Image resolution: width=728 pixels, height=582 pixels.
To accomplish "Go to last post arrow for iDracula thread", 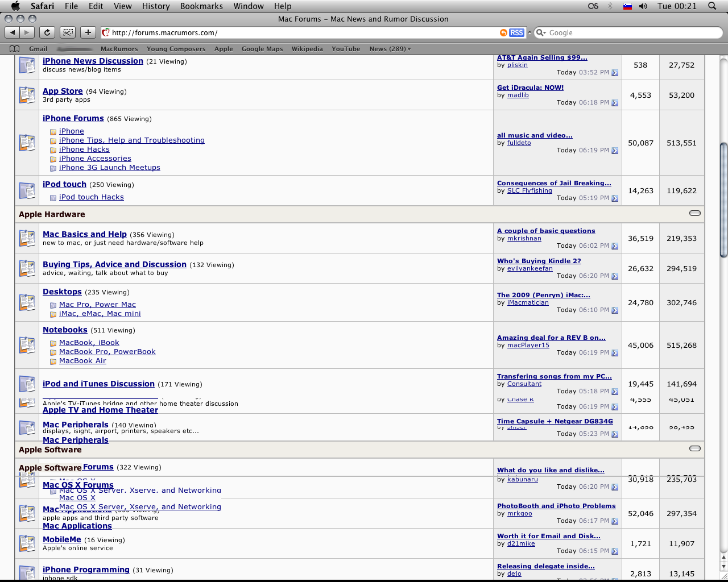I will (615, 103).
